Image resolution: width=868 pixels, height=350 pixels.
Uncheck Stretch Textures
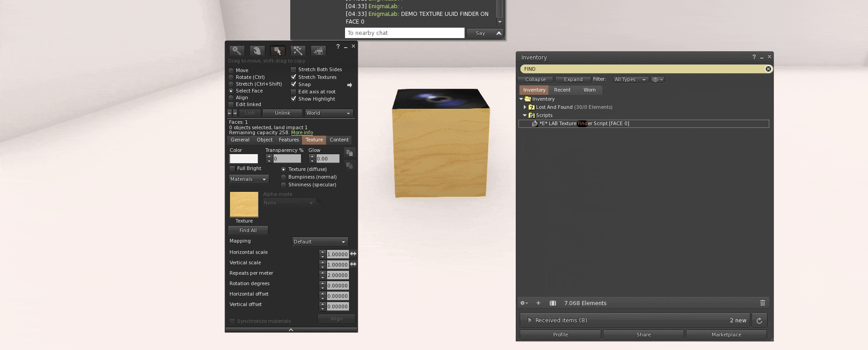(x=293, y=77)
